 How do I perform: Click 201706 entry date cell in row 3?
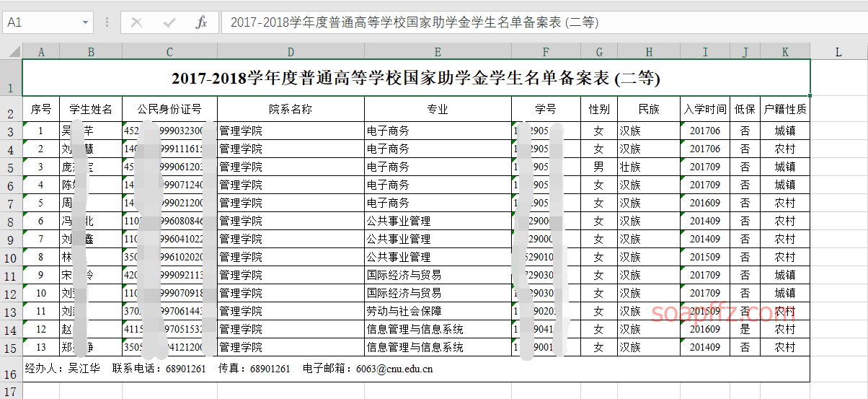point(705,131)
